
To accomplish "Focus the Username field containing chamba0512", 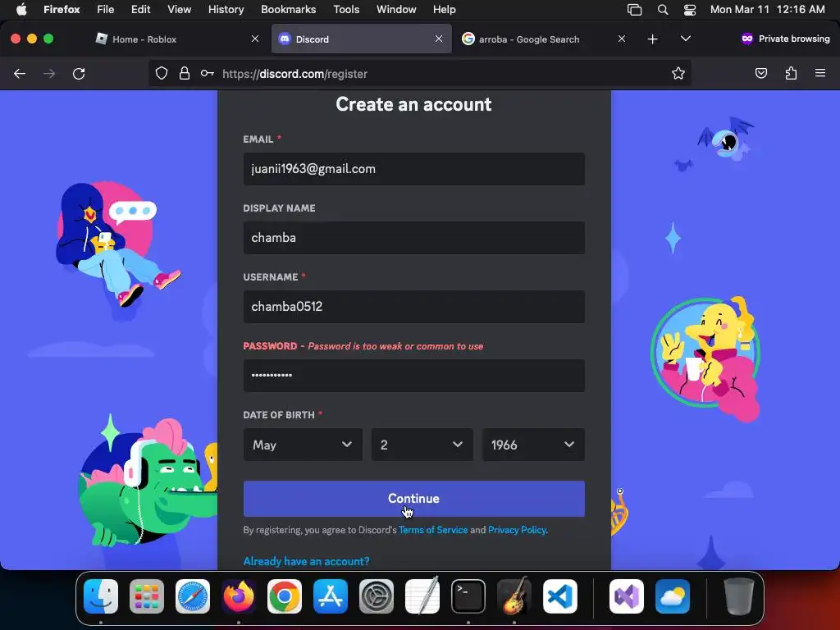I will tap(413, 307).
